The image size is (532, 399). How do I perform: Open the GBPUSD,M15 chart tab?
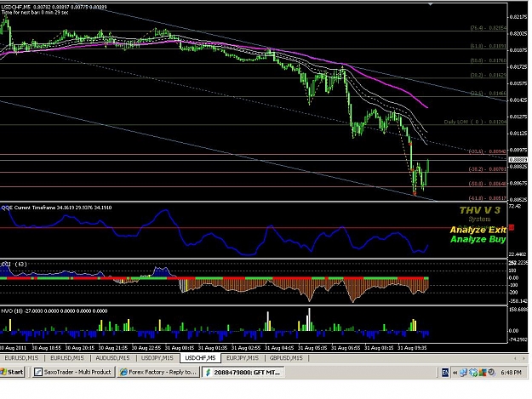point(286,358)
